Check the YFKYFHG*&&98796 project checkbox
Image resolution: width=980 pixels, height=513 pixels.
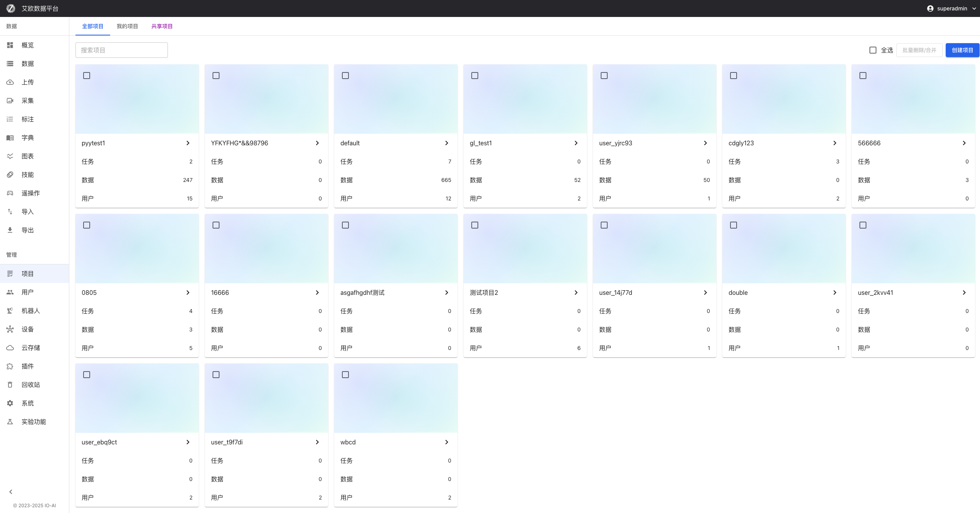click(216, 76)
